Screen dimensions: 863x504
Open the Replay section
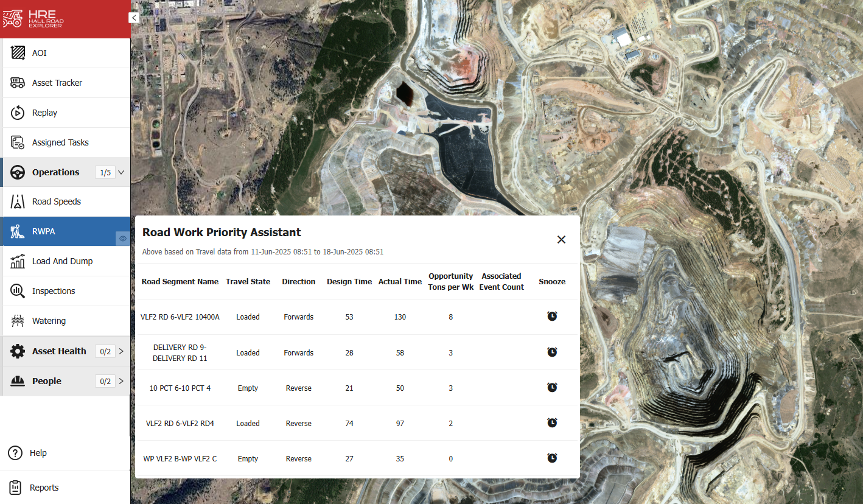click(x=65, y=113)
